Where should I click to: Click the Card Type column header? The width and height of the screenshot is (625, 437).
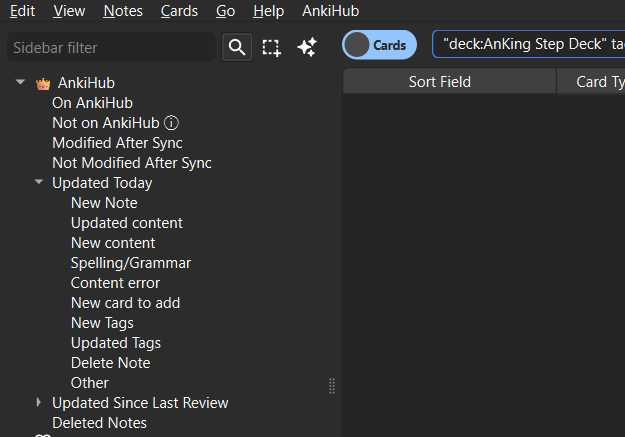click(x=591, y=82)
